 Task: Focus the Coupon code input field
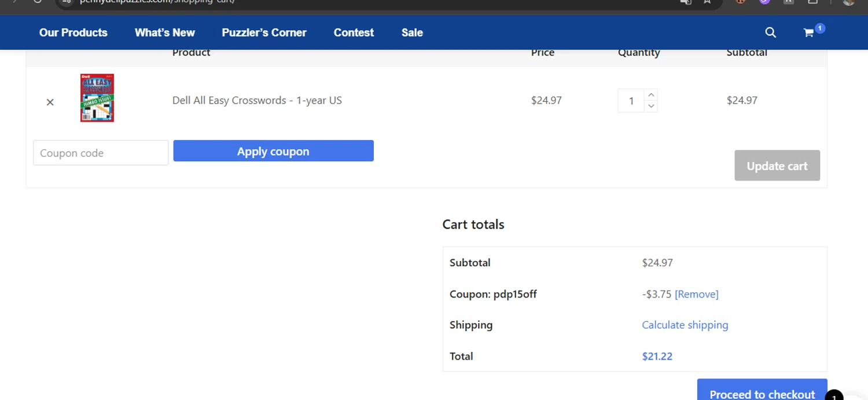click(101, 153)
